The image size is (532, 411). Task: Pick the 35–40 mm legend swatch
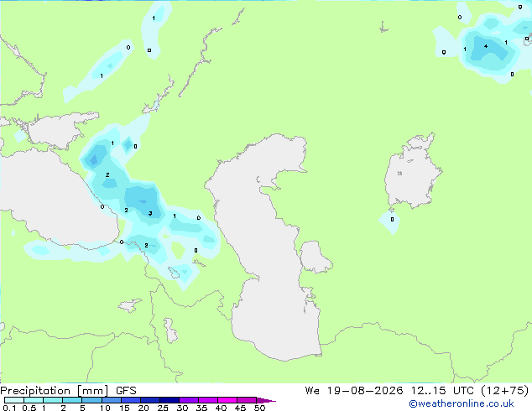click(208, 400)
